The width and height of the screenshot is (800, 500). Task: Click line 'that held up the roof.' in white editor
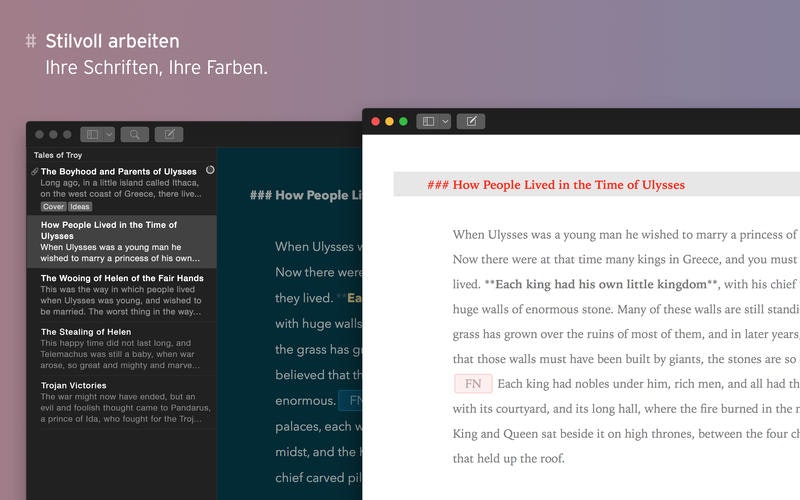pyautogui.click(x=509, y=458)
